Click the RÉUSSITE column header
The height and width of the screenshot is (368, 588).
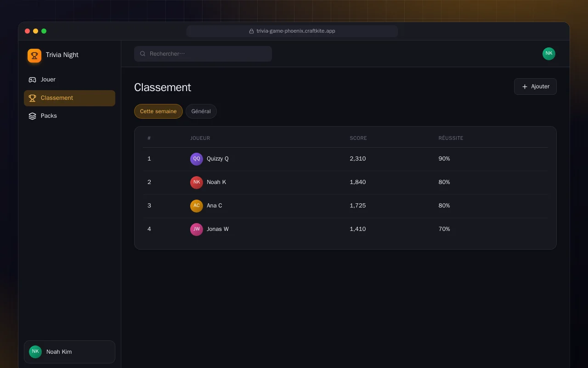[451, 138]
